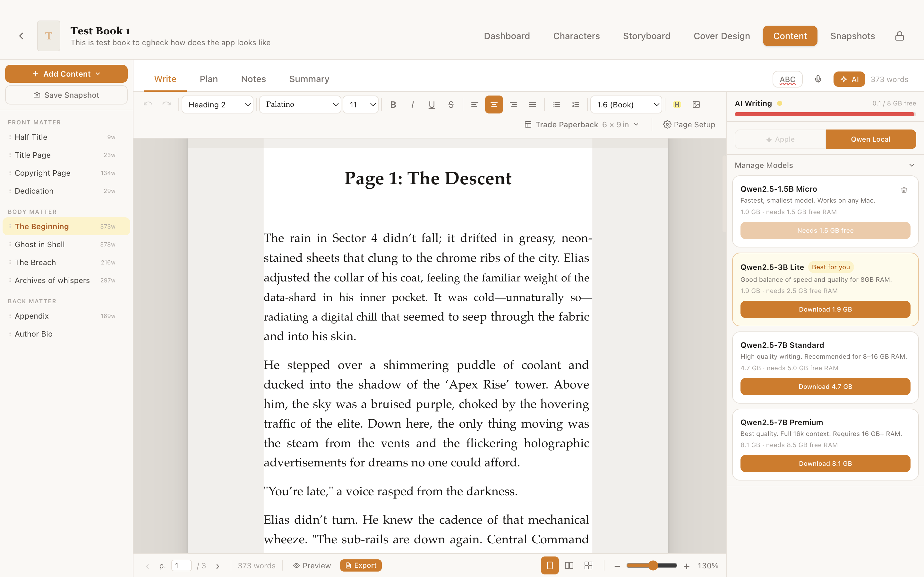Switch to the Notes tab
This screenshot has width=924, height=577.
pyautogui.click(x=253, y=79)
